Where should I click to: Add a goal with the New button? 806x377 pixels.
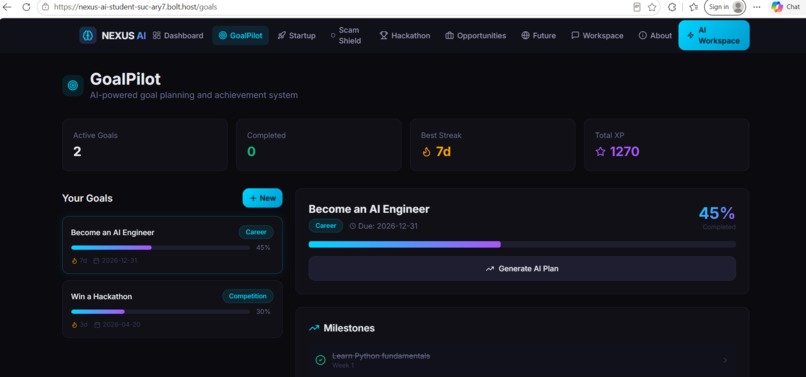pyautogui.click(x=262, y=198)
